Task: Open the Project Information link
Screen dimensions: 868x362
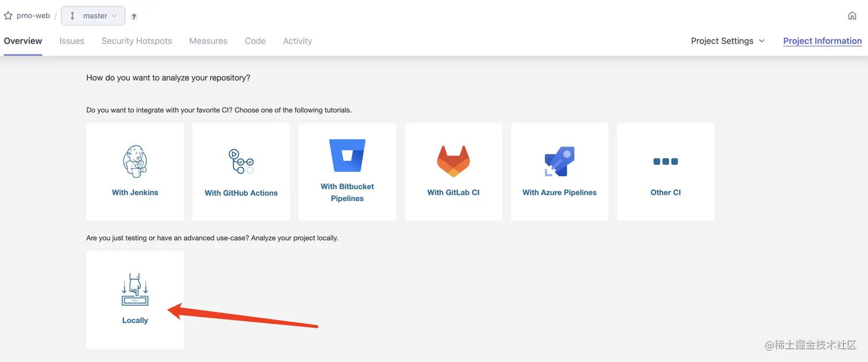Action: pos(822,41)
